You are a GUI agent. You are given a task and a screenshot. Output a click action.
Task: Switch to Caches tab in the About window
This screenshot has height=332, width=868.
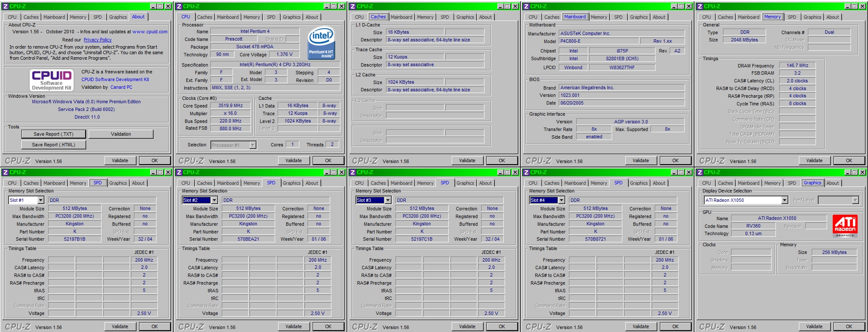pos(31,17)
